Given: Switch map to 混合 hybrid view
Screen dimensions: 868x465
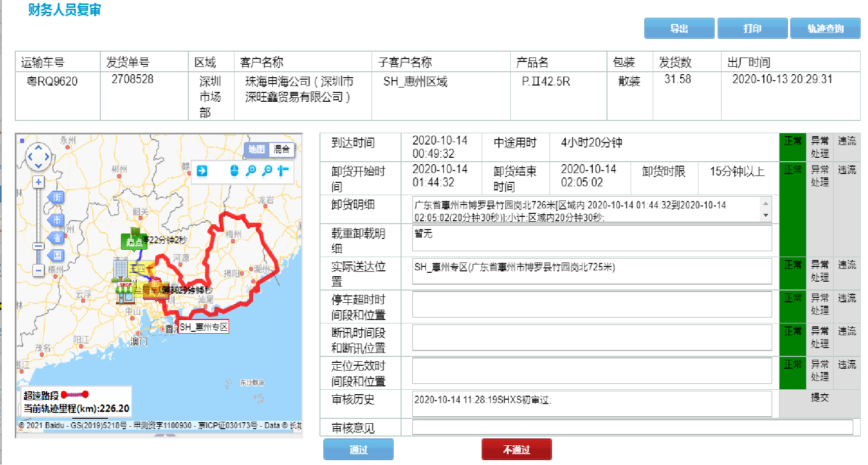Looking at the screenshot, I should (282, 149).
